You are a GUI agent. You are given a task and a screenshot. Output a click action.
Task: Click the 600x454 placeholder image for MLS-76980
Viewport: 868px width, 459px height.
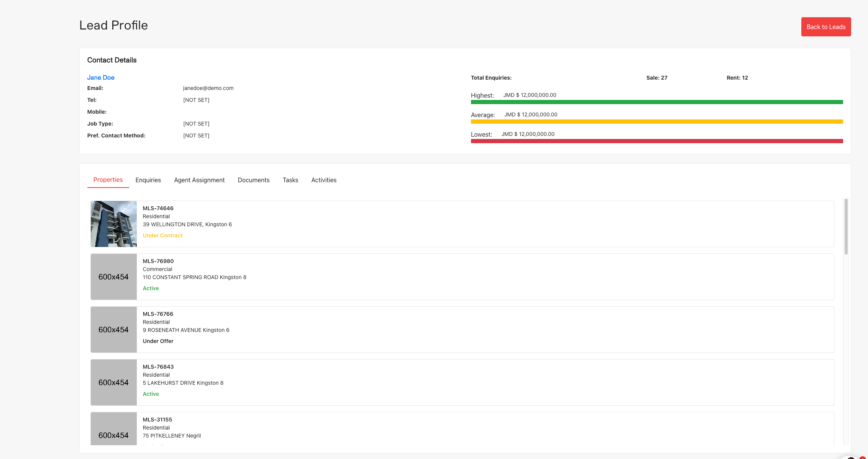point(113,276)
